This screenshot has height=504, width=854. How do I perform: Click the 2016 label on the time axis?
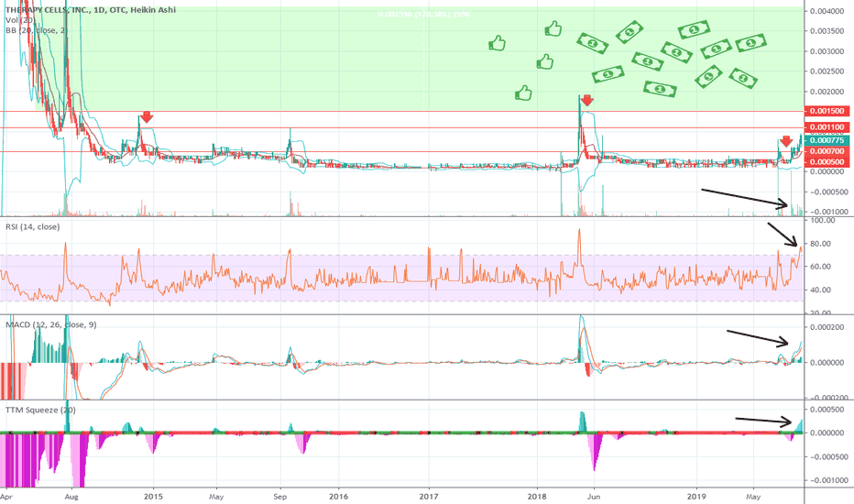(x=338, y=497)
